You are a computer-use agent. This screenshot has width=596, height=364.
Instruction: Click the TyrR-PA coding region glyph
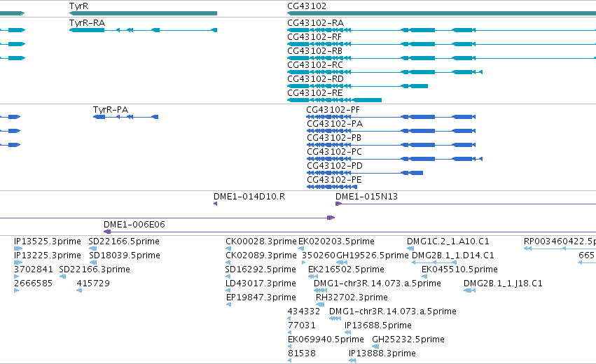pos(125,117)
